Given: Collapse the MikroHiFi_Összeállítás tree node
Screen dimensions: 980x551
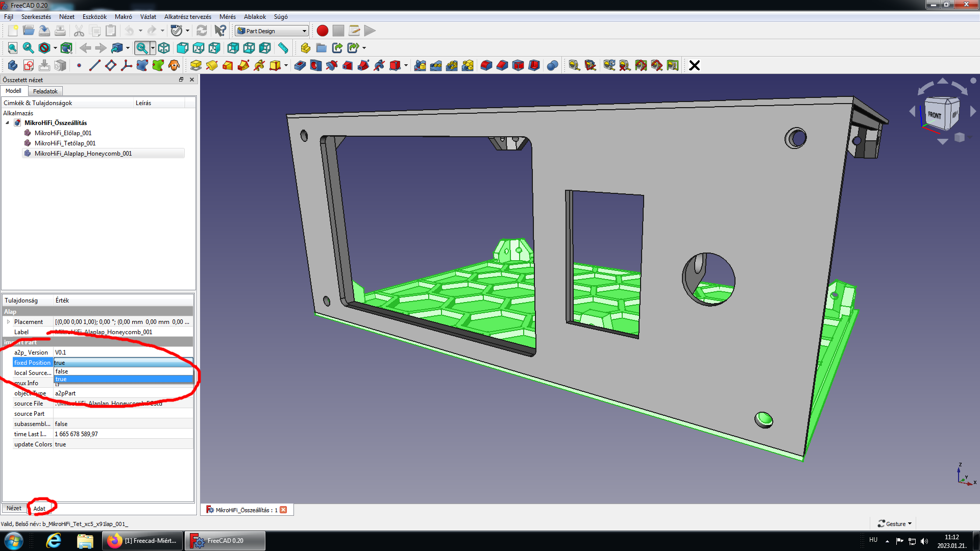Looking at the screenshot, I should pyautogui.click(x=7, y=123).
